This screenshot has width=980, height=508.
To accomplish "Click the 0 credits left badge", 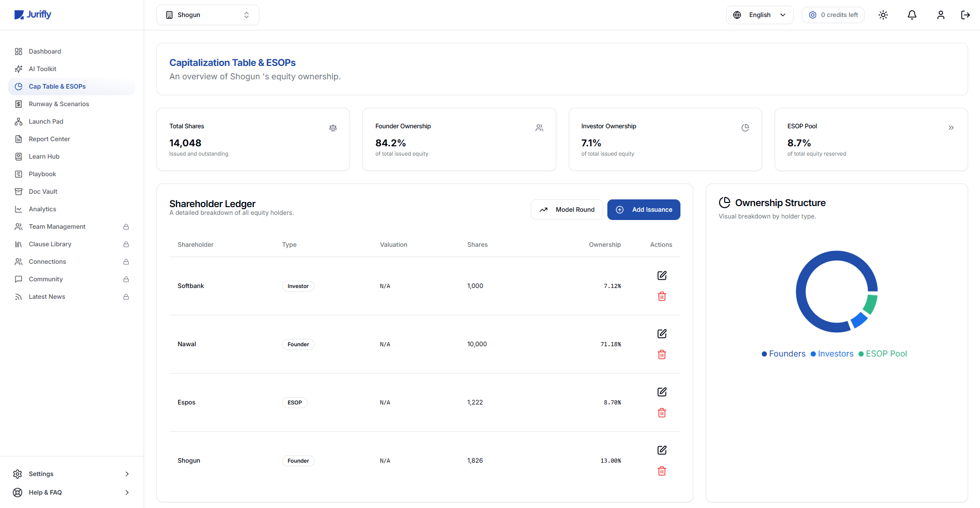I will (833, 15).
